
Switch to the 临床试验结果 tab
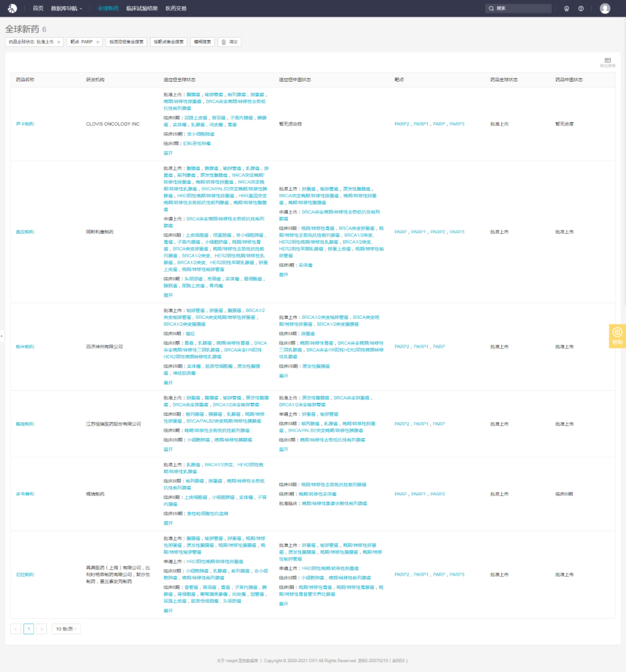click(x=142, y=9)
